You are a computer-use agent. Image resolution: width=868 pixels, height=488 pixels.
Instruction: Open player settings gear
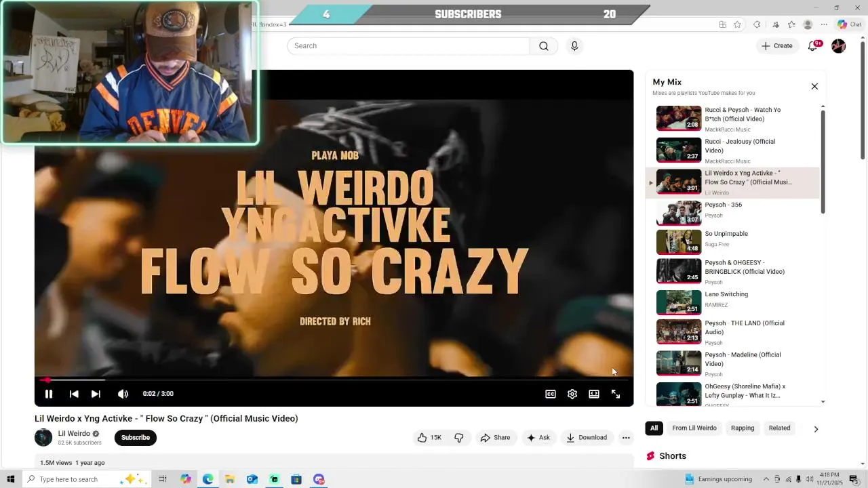coord(572,394)
